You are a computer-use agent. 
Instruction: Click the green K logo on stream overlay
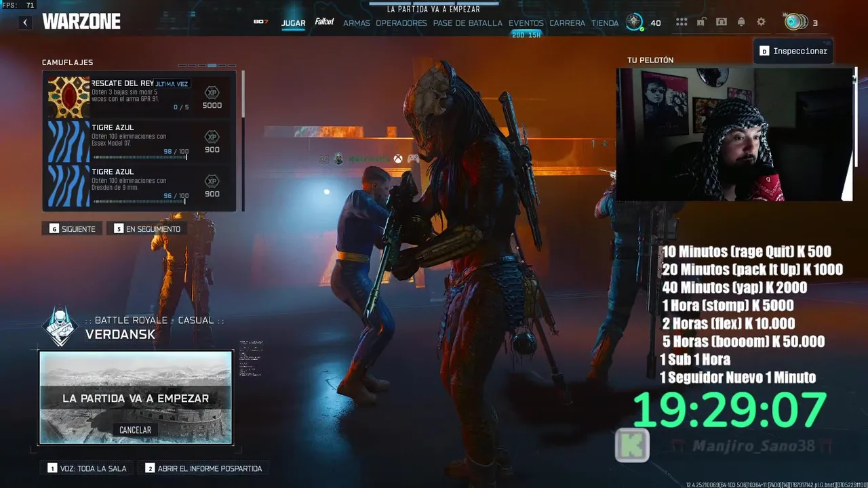pyautogui.click(x=632, y=445)
